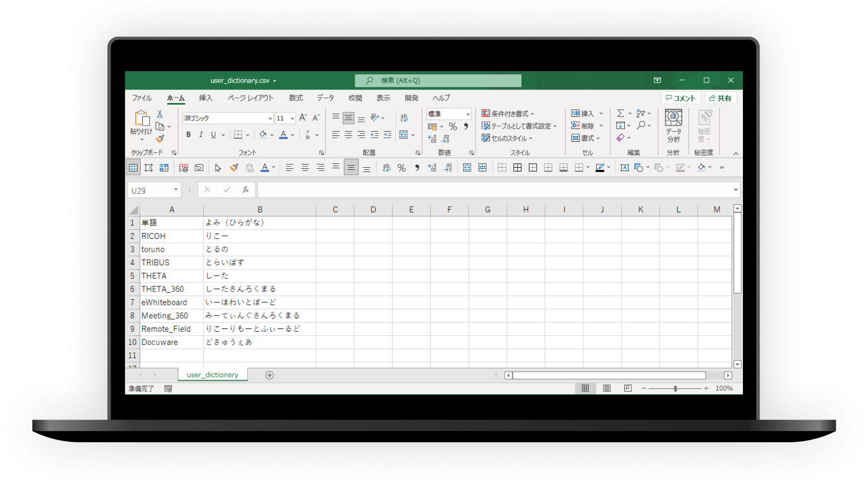Switch to the ページレイアウト tab
Viewport: 868px width, 480px height.
pos(250,98)
